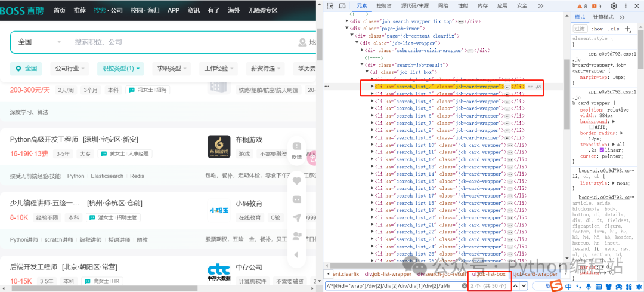Switch to the 控制台 console tab

click(384, 6)
